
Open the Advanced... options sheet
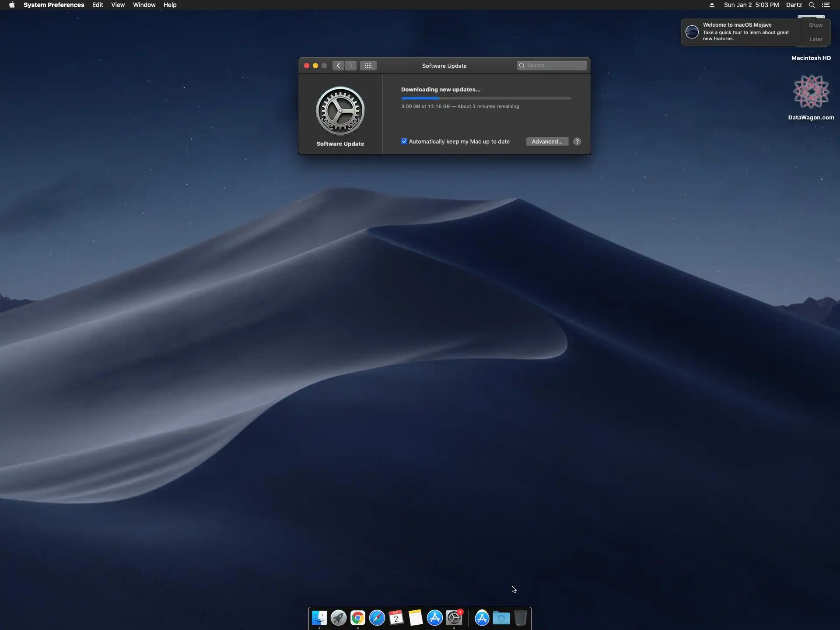(x=547, y=141)
